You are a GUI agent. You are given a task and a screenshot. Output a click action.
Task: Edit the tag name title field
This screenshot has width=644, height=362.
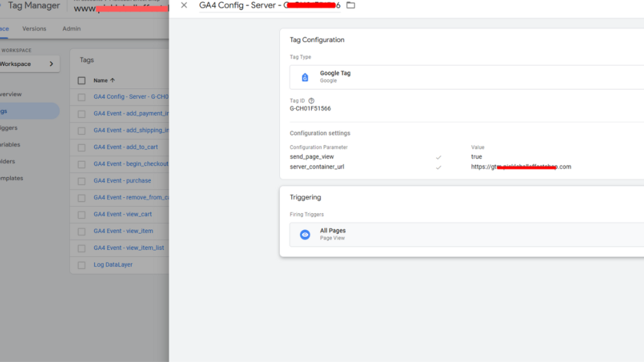tap(270, 5)
